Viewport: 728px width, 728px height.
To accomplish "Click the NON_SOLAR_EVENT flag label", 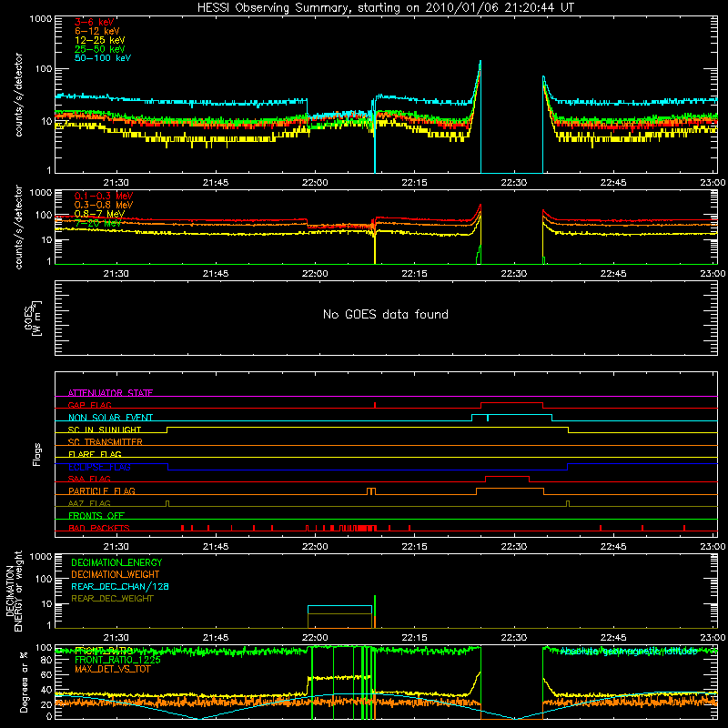I will (110, 418).
